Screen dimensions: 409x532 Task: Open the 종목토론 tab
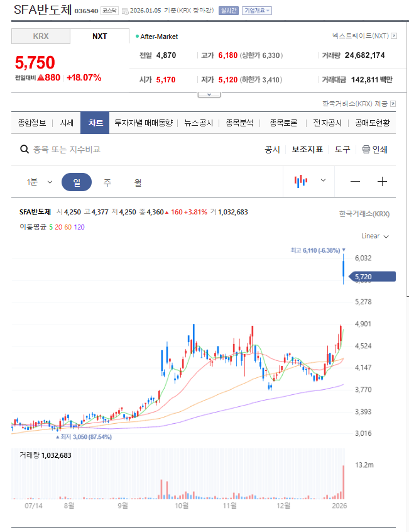tap(283, 123)
